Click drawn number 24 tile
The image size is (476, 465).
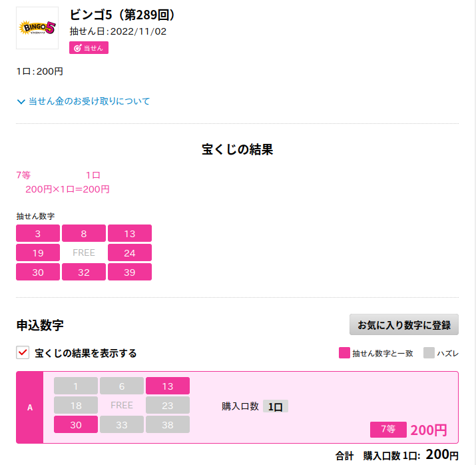click(130, 252)
